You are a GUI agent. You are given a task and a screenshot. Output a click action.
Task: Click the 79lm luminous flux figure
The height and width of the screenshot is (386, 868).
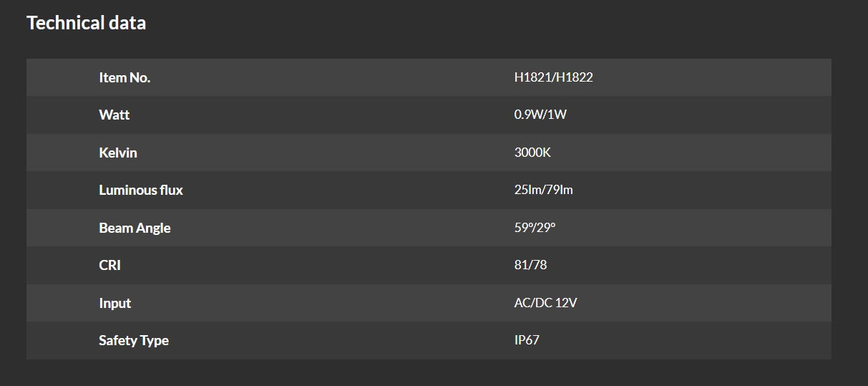(x=560, y=190)
